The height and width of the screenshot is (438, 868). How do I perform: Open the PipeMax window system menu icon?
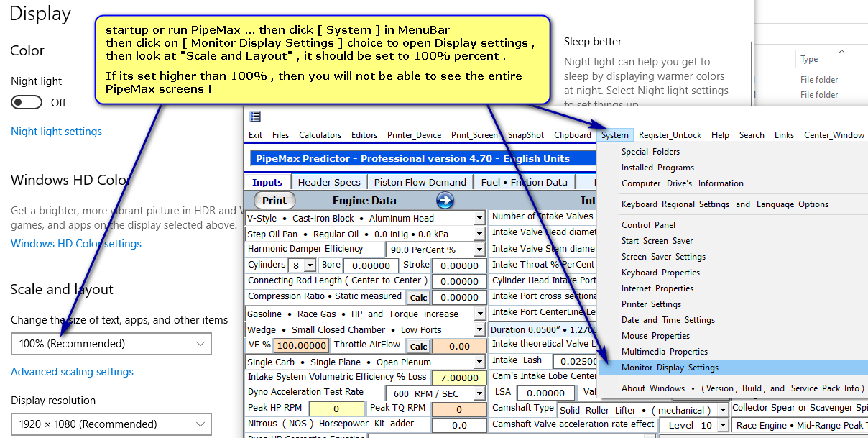[255, 117]
